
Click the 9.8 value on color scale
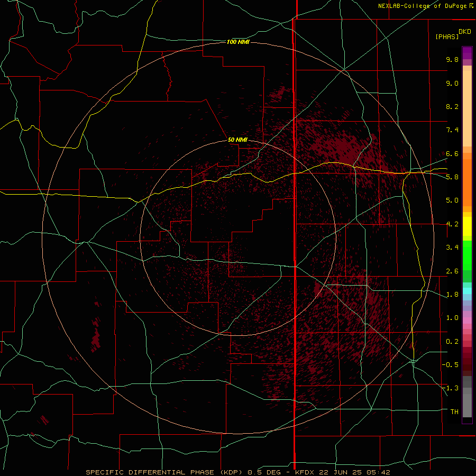(452, 59)
